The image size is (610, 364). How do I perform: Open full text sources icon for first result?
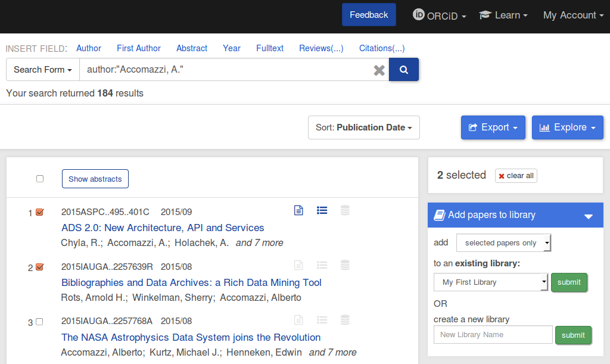point(299,210)
